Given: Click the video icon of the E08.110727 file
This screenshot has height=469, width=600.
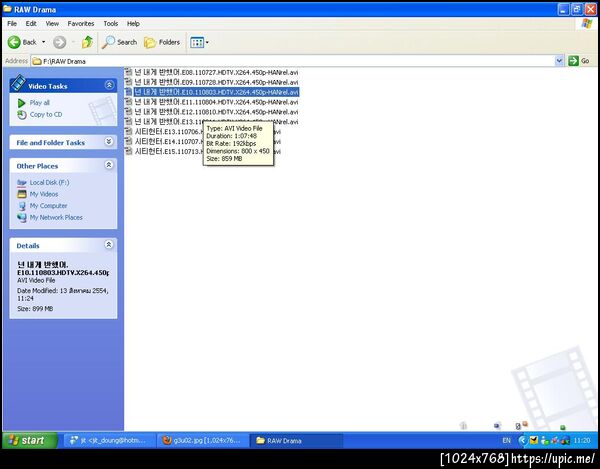Looking at the screenshot, I should click(x=129, y=72).
